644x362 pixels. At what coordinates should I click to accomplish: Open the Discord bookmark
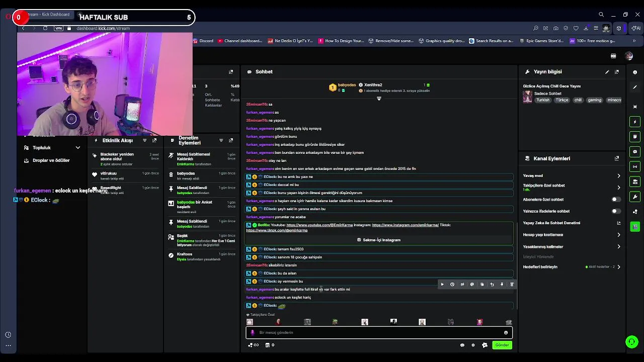tap(203, 41)
